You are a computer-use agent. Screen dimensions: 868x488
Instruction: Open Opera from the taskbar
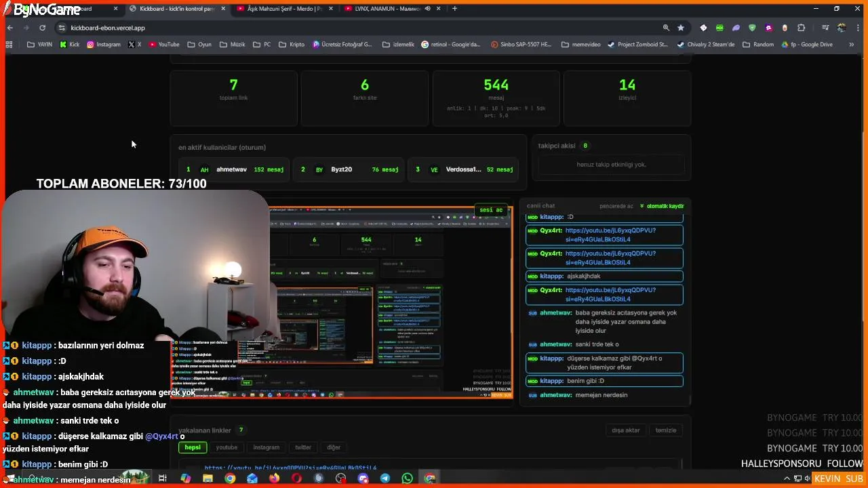[296, 479]
